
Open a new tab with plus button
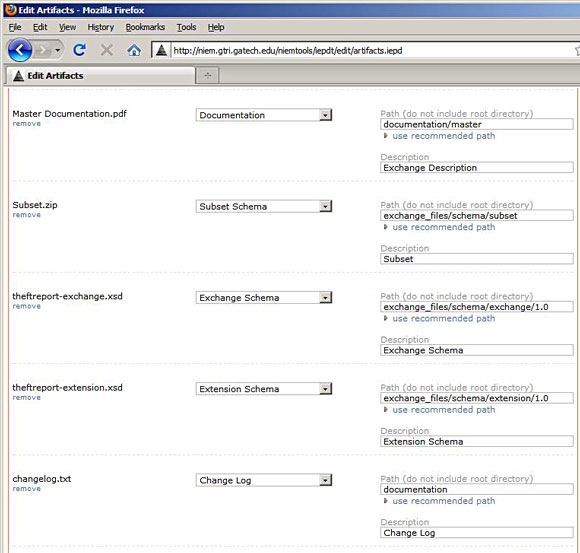[208, 76]
